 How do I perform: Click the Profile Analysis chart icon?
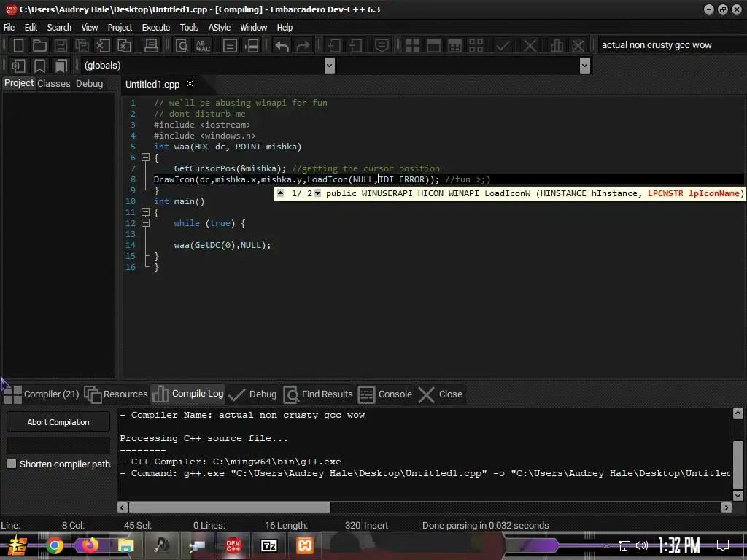click(557, 45)
